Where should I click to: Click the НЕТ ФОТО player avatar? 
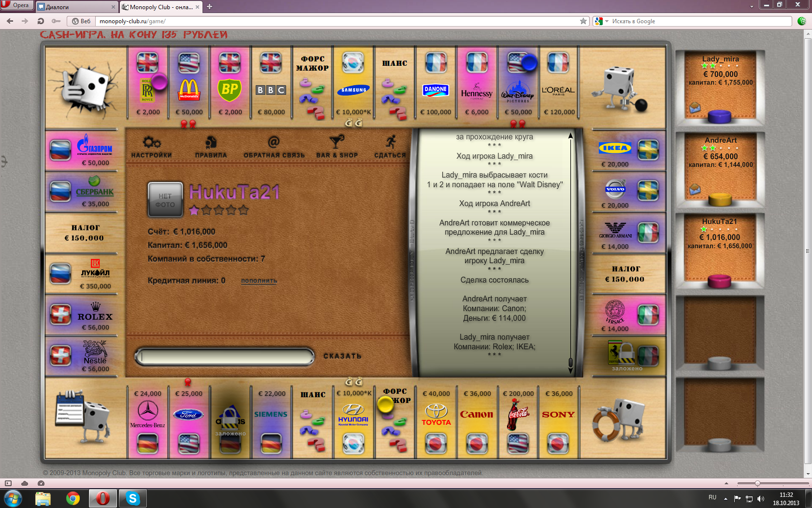pyautogui.click(x=165, y=199)
